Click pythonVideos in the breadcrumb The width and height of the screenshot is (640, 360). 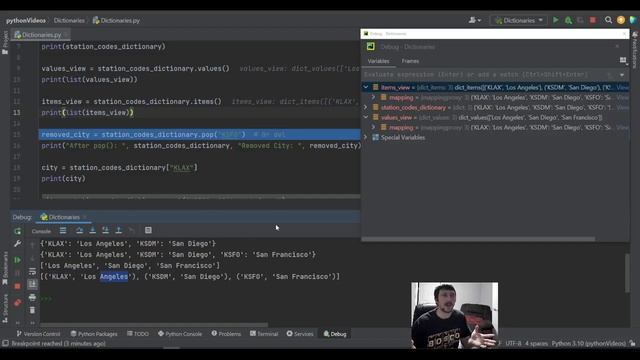[26, 20]
